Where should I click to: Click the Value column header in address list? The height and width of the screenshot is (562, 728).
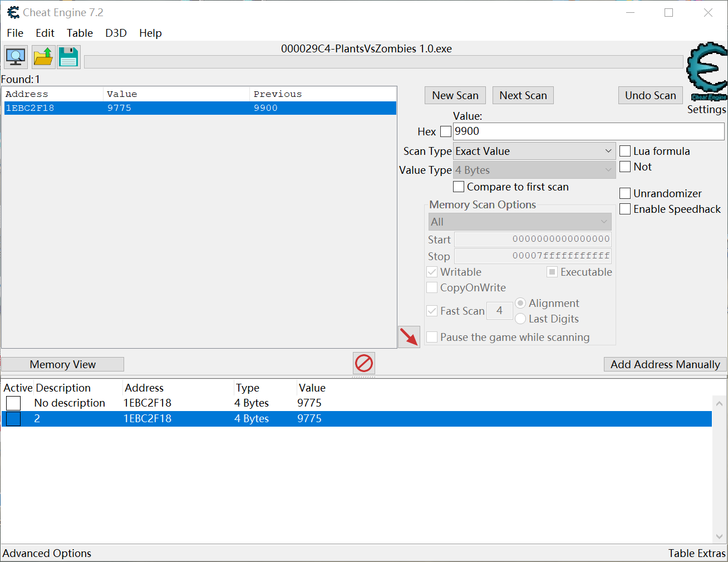pyautogui.click(x=312, y=388)
